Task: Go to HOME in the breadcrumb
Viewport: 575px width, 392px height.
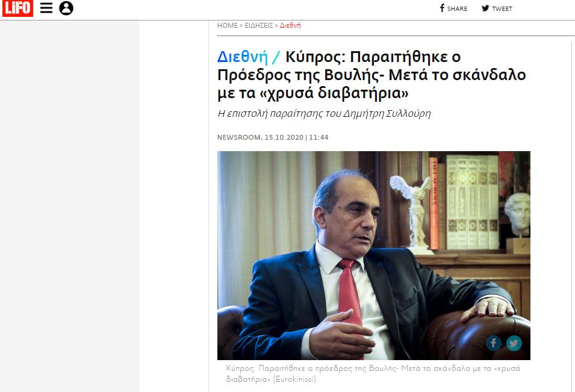Action: pos(228,25)
